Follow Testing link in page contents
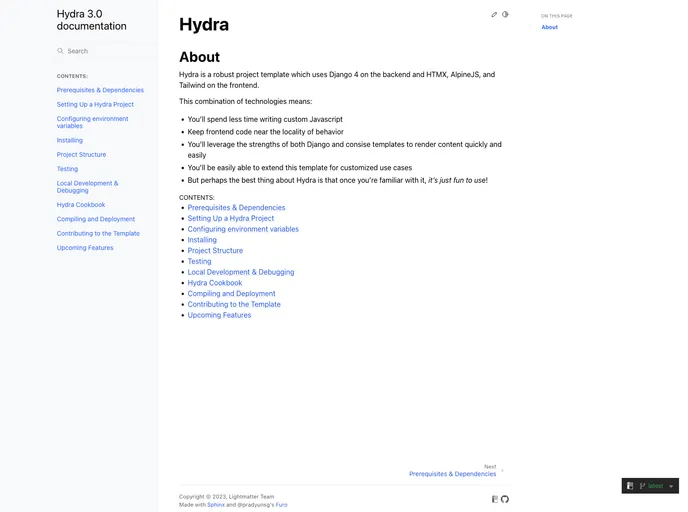This screenshot has height=512, width=688. pyautogui.click(x=200, y=261)
